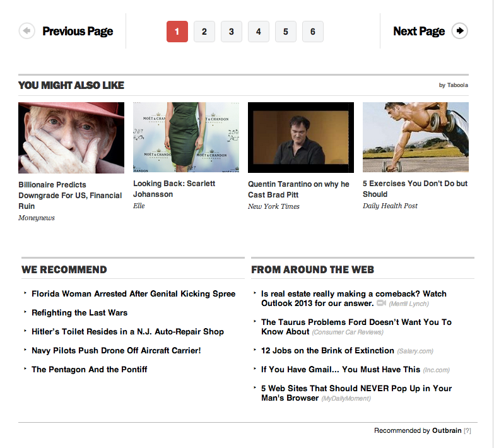Screen dimensions: 494x448
Task: Click the Next Page arrow icon
Action: [x=460, y=31]
